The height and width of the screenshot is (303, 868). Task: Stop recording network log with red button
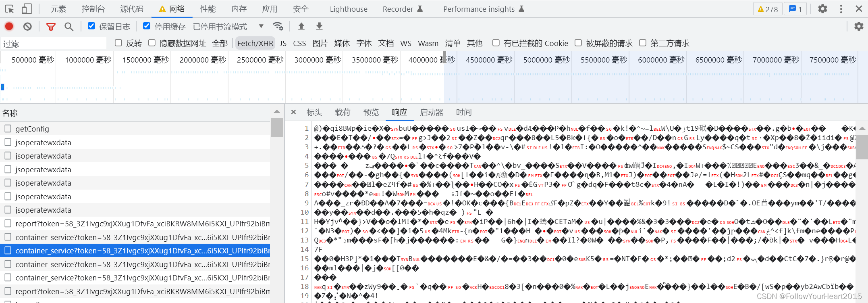(9, 27)
